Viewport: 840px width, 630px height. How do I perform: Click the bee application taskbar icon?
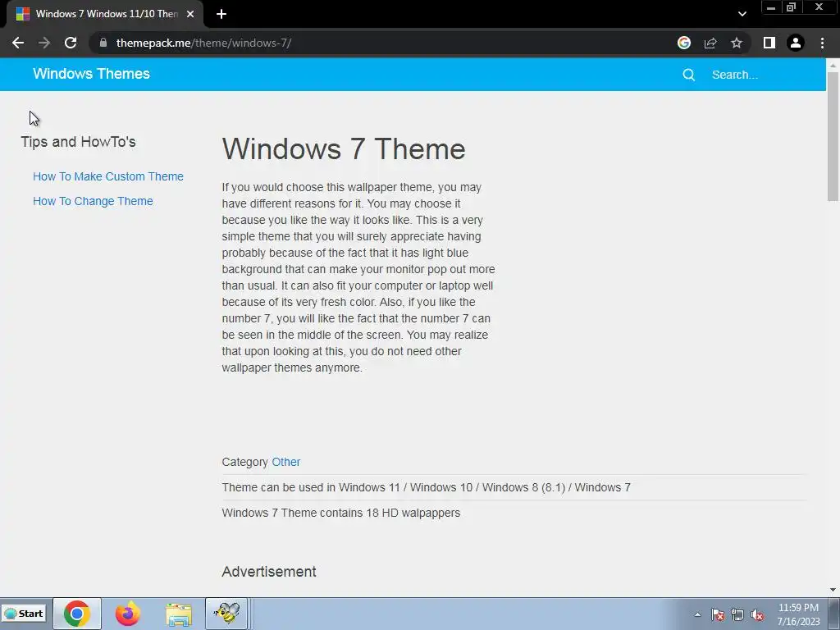(226, 614)
